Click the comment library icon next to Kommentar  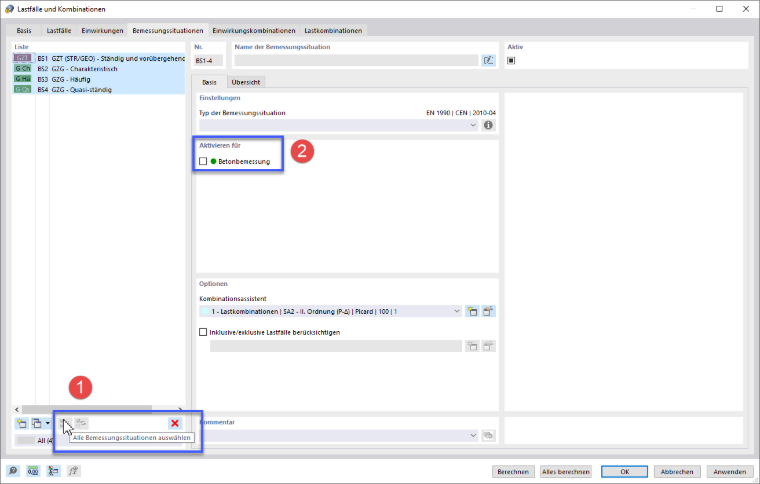point(488,436)
